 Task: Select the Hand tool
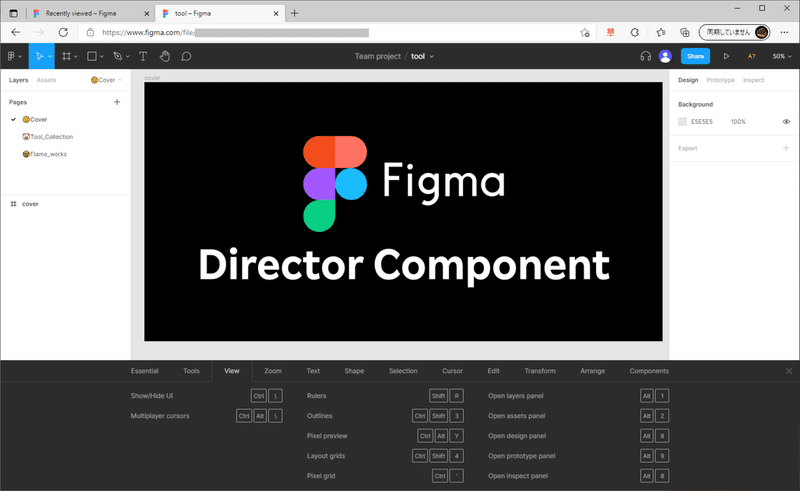click(164, 56)
